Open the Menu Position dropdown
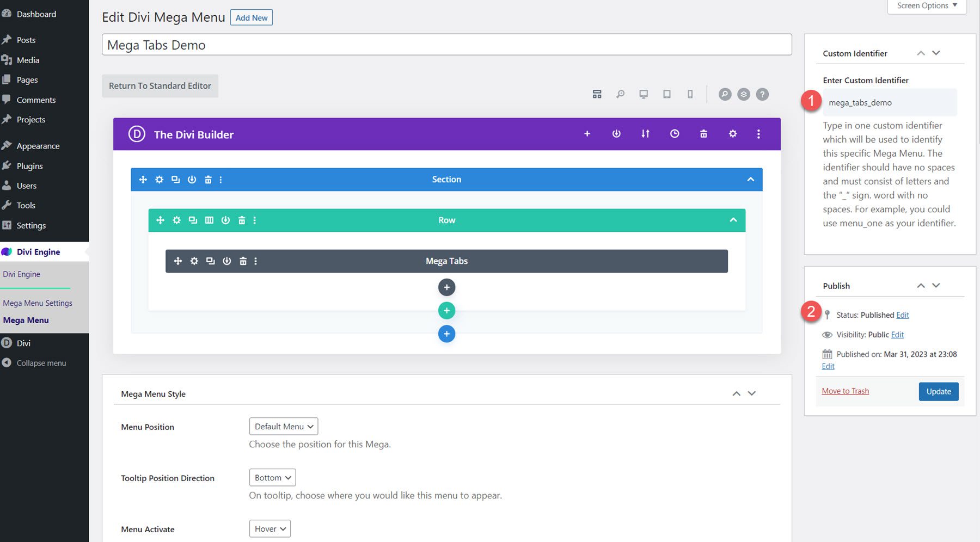Viewport: 980px width, 542px height. [x=283, y=426]
